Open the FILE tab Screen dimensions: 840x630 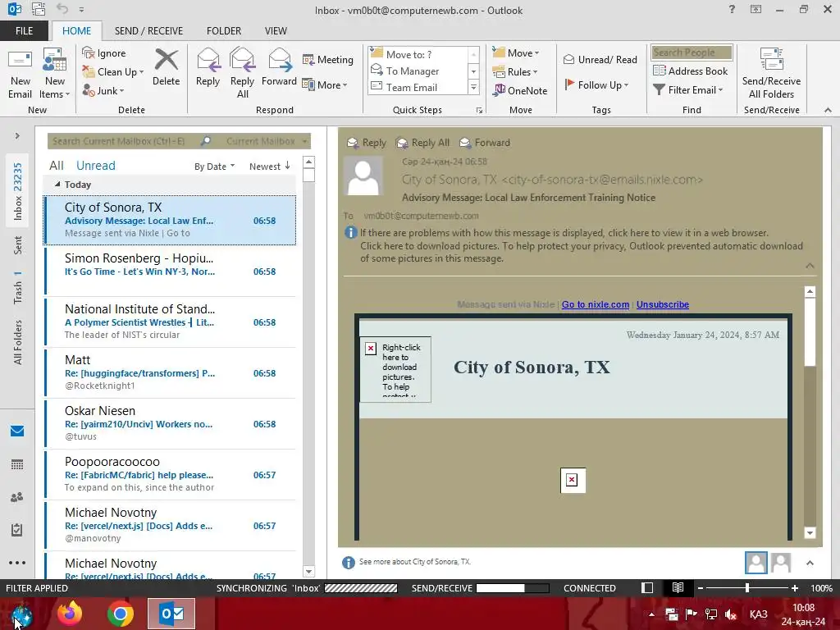[24, 30]
